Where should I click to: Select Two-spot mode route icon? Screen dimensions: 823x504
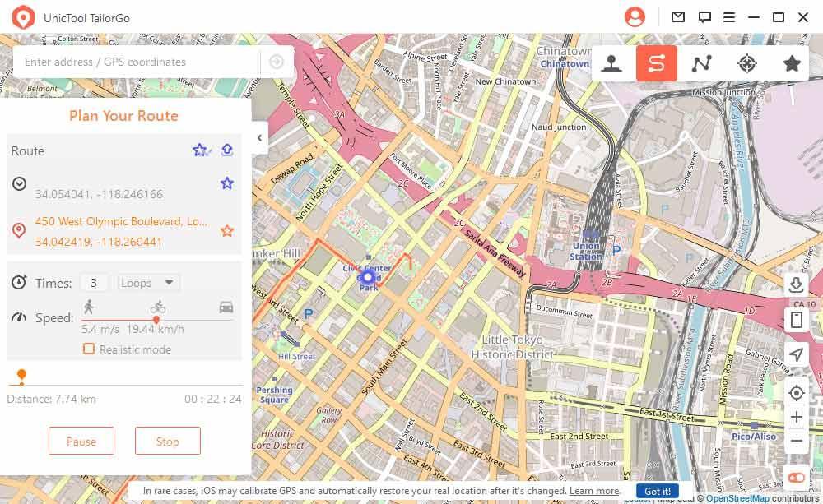657,63
